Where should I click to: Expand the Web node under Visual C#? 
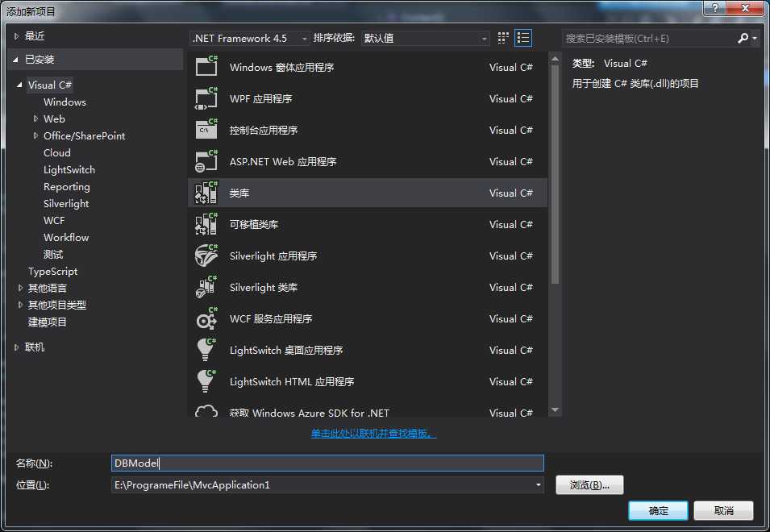[35, 118]
